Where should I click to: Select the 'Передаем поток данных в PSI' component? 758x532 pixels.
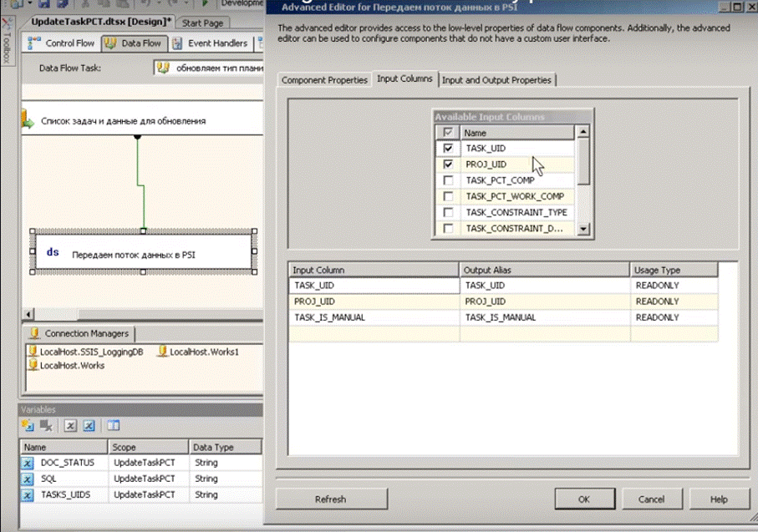144,251
